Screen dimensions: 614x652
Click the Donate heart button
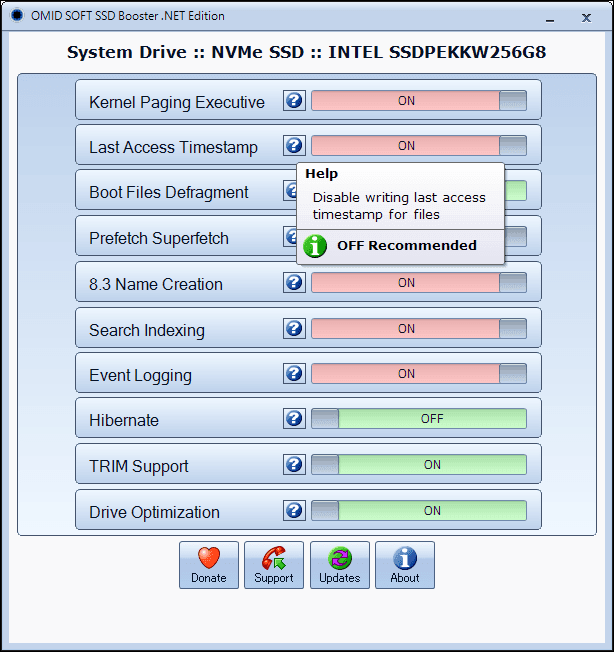(x=209, y=565)
